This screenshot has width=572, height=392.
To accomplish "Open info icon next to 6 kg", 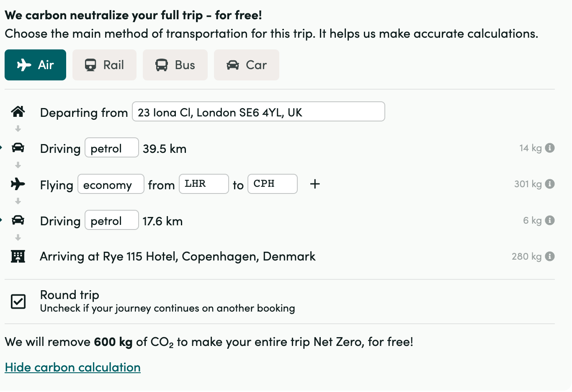I will pyautogui.click(x=550, y=220).
